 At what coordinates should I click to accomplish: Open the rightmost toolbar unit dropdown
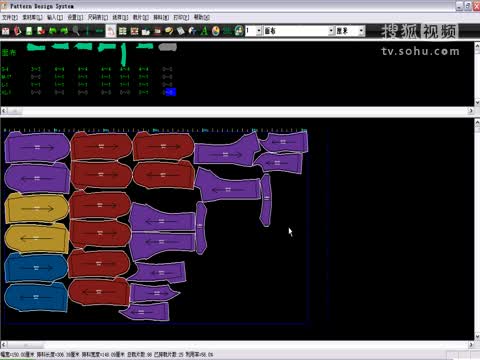coord(361,31)
